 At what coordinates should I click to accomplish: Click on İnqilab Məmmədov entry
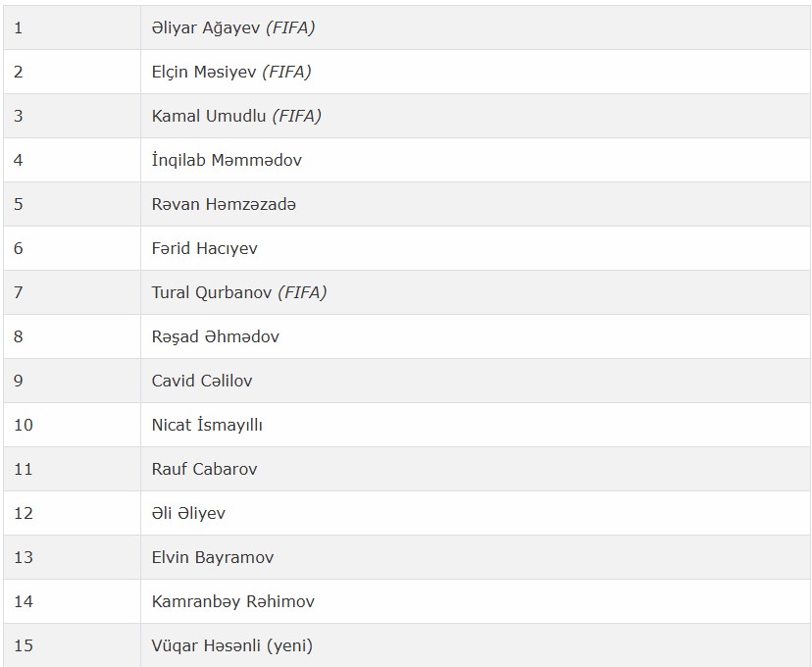(227, 160)
